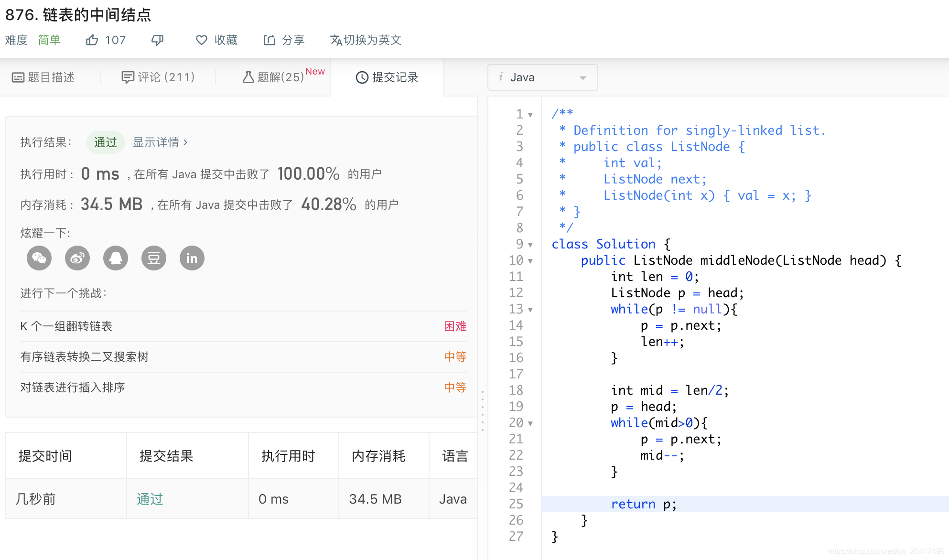This screenshot has width=949, height=560.
Task: Collapse the while loop at line 13
Action: click(x=531, y=310)
